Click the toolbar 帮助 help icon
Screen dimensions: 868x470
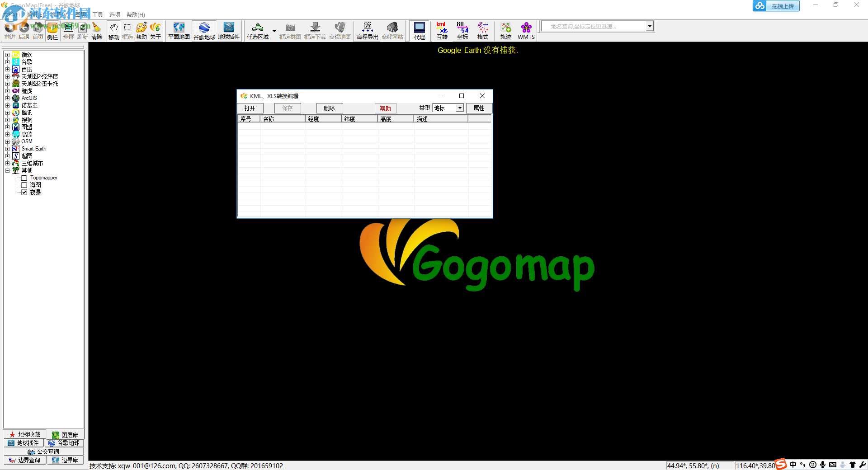[142, 31]
